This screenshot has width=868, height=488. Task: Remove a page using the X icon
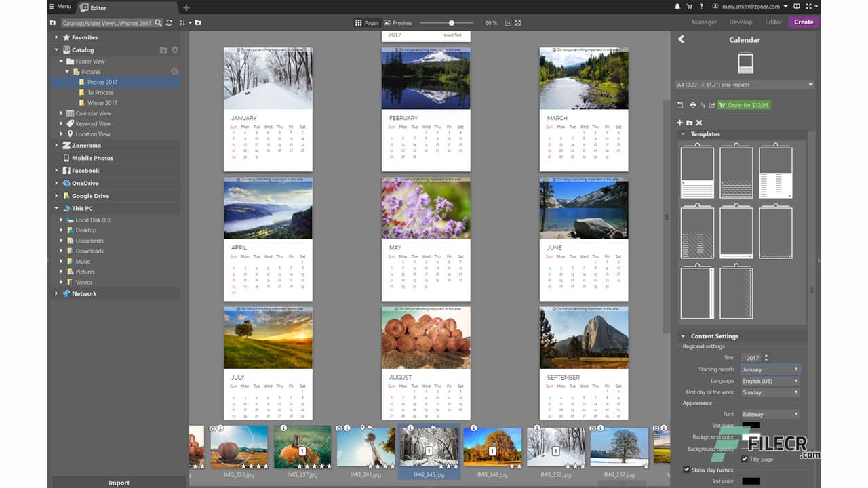(698, 123)
